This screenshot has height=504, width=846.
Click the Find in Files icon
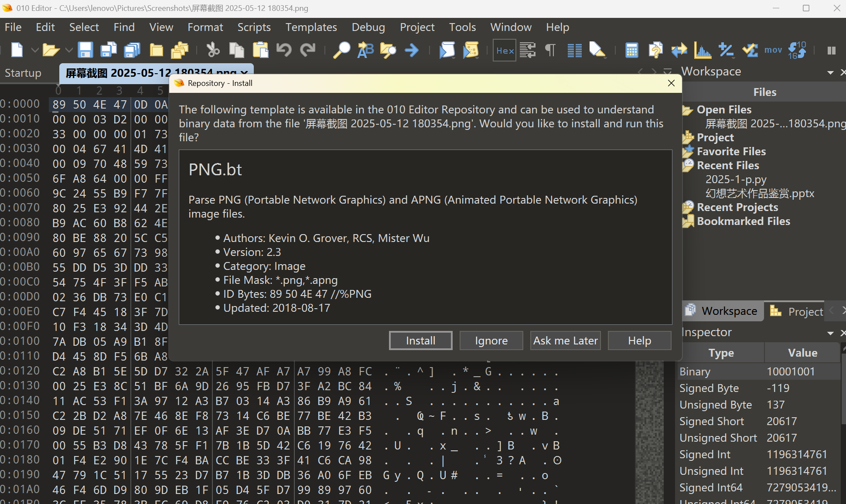tap(388, 50)
